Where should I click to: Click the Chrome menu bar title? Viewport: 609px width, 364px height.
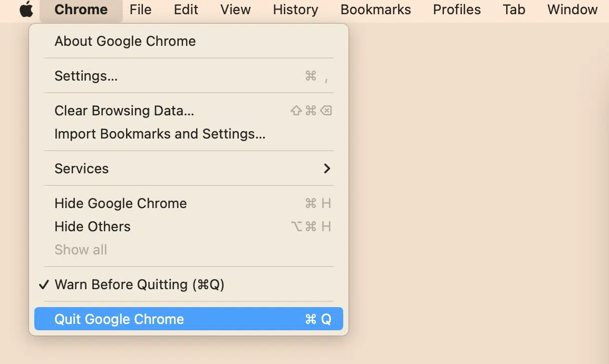click(x=81, y=9)
